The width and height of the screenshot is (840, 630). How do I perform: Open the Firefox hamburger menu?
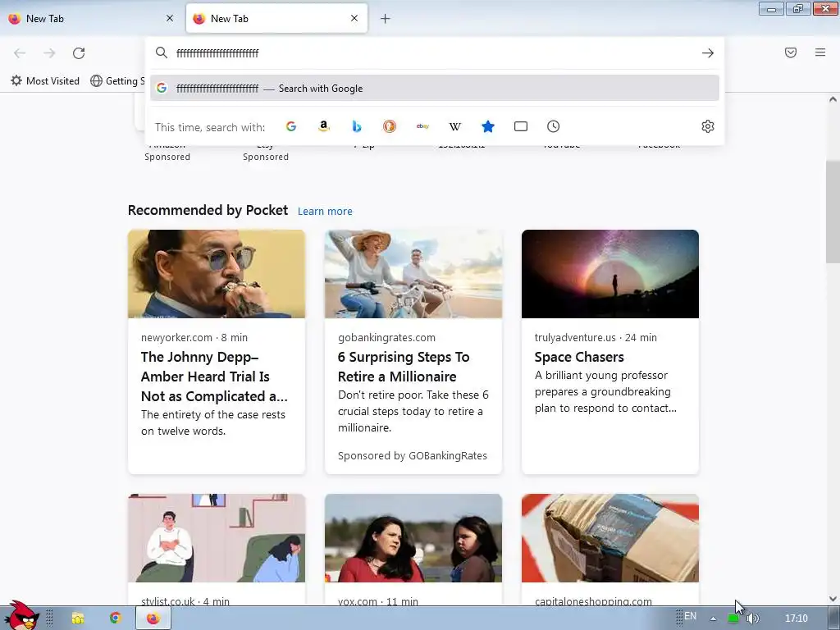click(820, 52)
